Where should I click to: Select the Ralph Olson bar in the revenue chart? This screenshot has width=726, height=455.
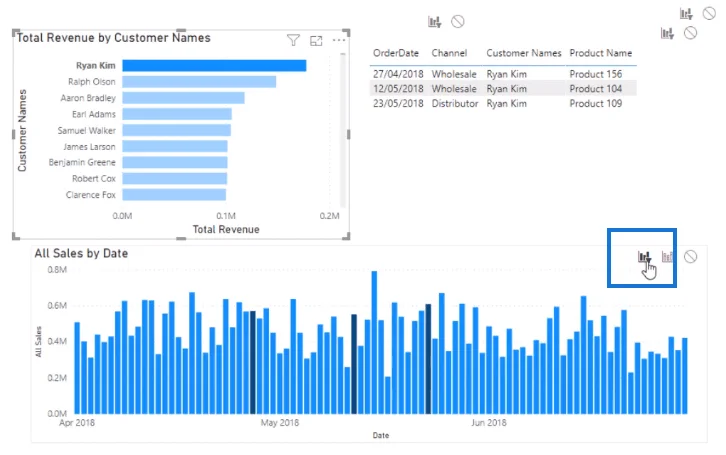(x=199, y=82)
